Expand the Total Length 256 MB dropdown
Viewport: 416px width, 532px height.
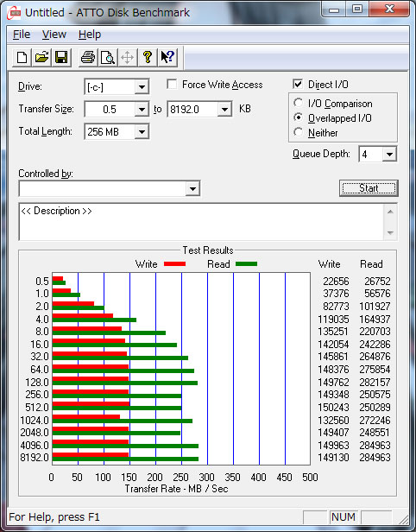142,131
